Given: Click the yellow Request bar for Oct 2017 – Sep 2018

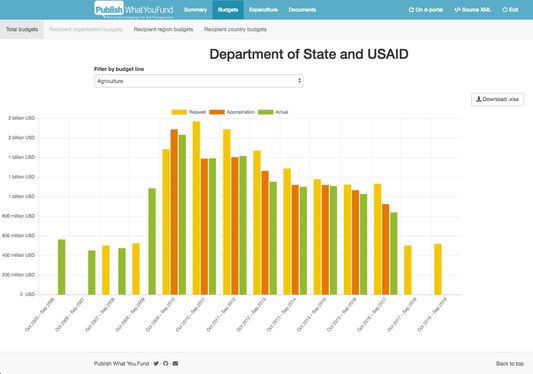Looking at the screenshot, I should pyautogui.click(x=408, y=270).
